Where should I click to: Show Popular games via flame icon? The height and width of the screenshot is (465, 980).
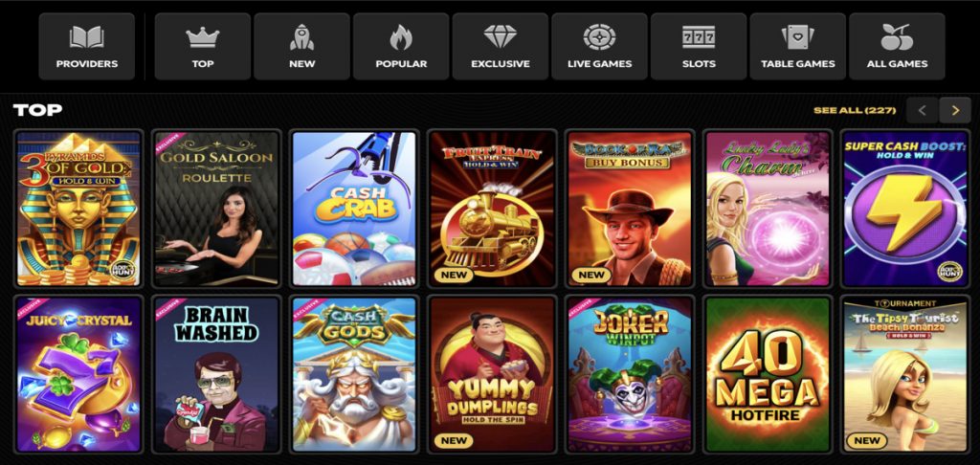pos(401,46)
